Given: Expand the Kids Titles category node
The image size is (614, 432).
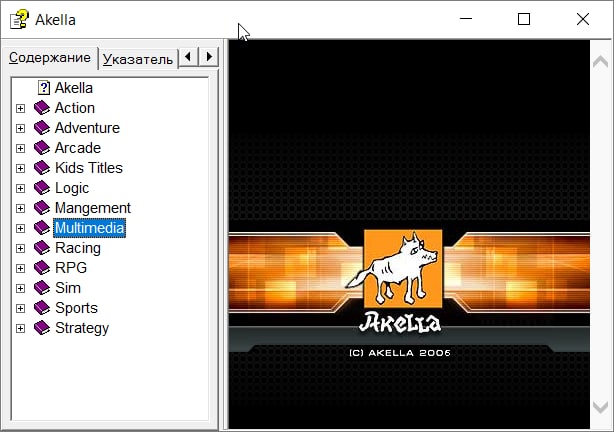Looking at the screenshot, I should pos(20,168).
